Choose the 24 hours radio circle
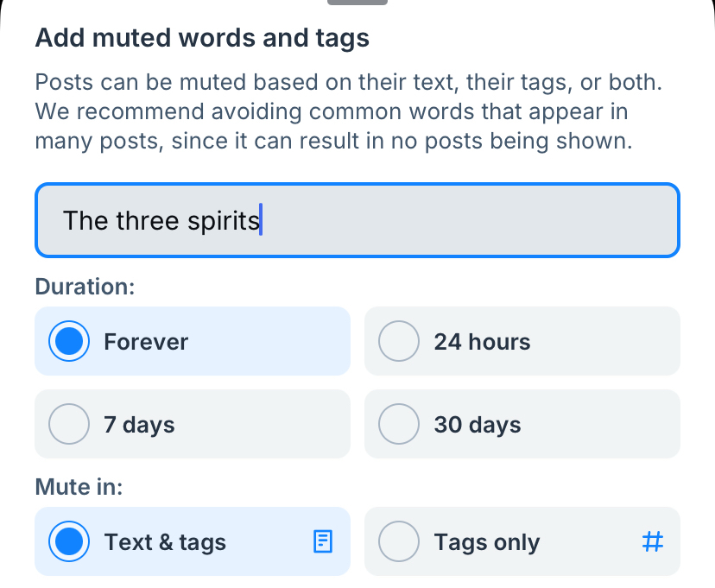Screen dimensions: 715x588 [399, 342]
